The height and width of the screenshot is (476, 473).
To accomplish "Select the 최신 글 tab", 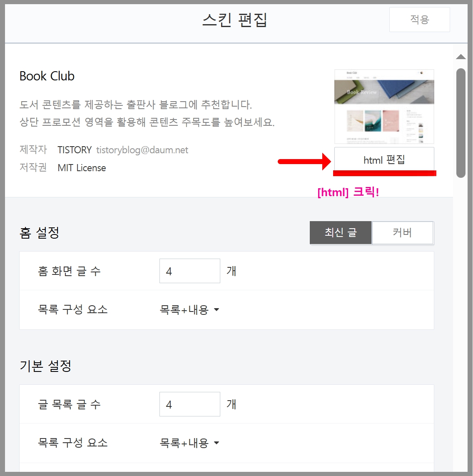I will click(341, 232).
